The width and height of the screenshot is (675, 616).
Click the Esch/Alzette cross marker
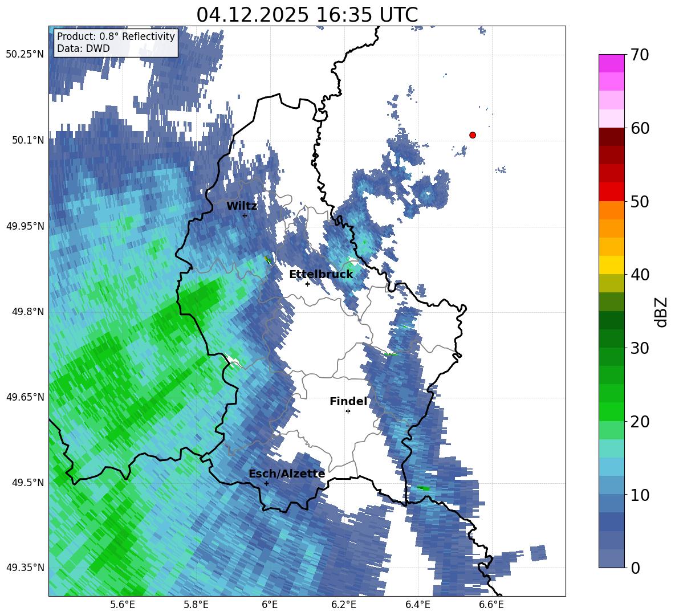pyautogui.click(x=266, y=483)
